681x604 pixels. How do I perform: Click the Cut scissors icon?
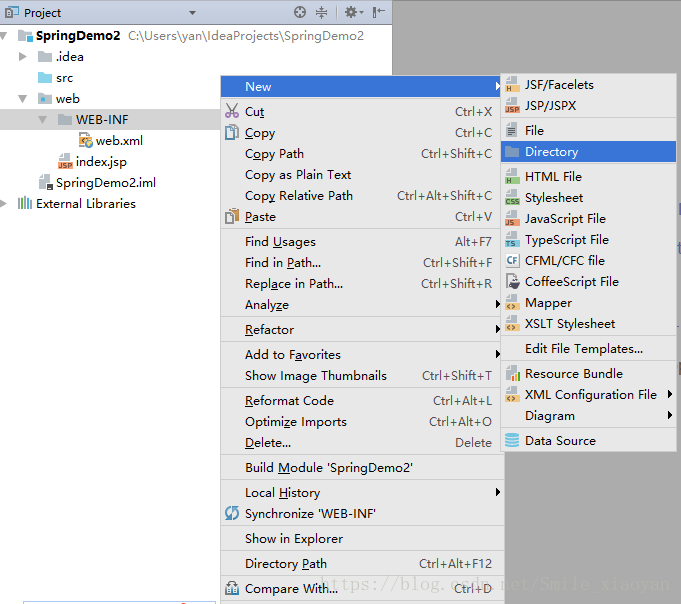click(x=232, y=111)
